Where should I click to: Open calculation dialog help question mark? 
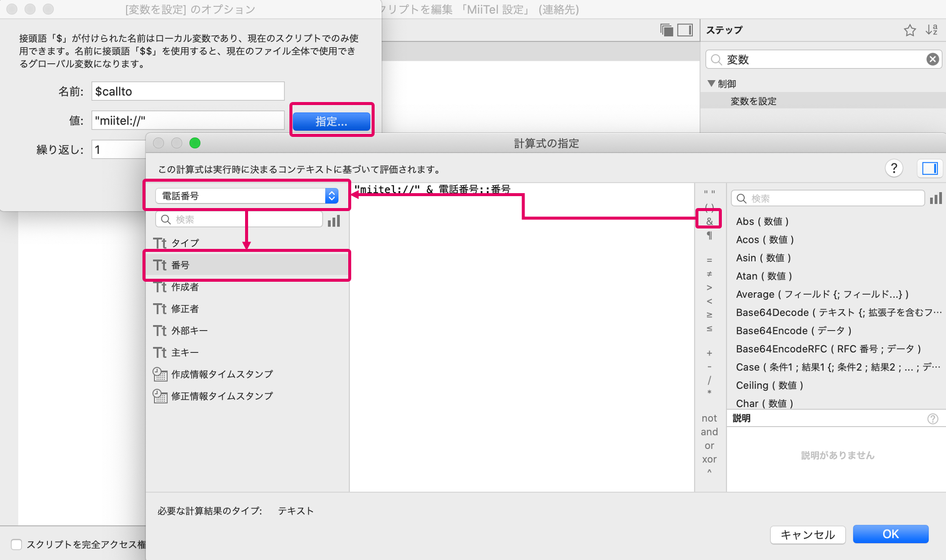point(894,168)
